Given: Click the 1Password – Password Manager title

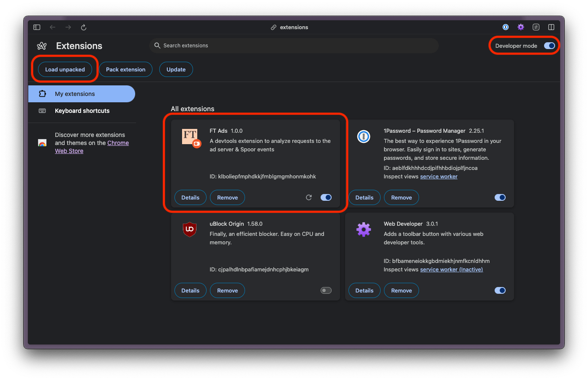Looking at the screenshot, I should point(425,131).
